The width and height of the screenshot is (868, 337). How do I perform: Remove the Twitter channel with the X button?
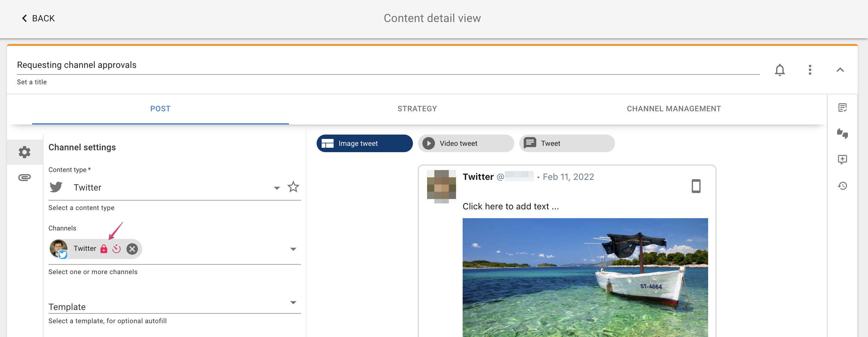[132, 249]
